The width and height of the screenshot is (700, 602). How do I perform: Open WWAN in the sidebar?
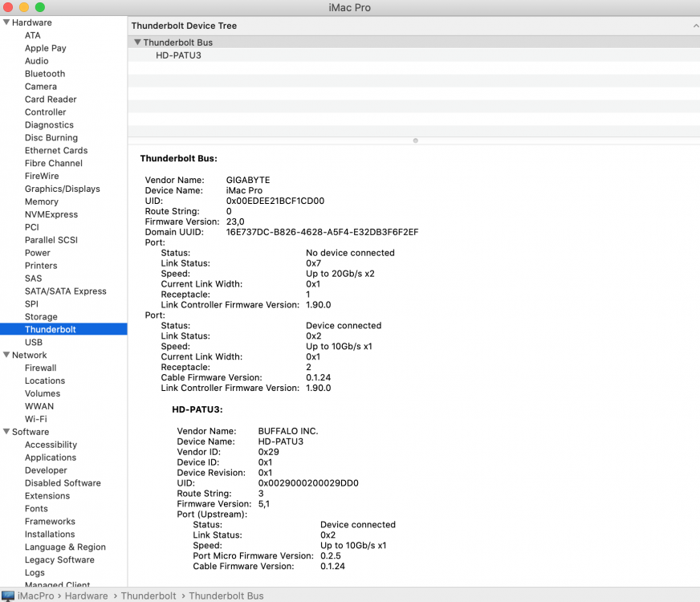pyautogui.click(x=39, y=406)
